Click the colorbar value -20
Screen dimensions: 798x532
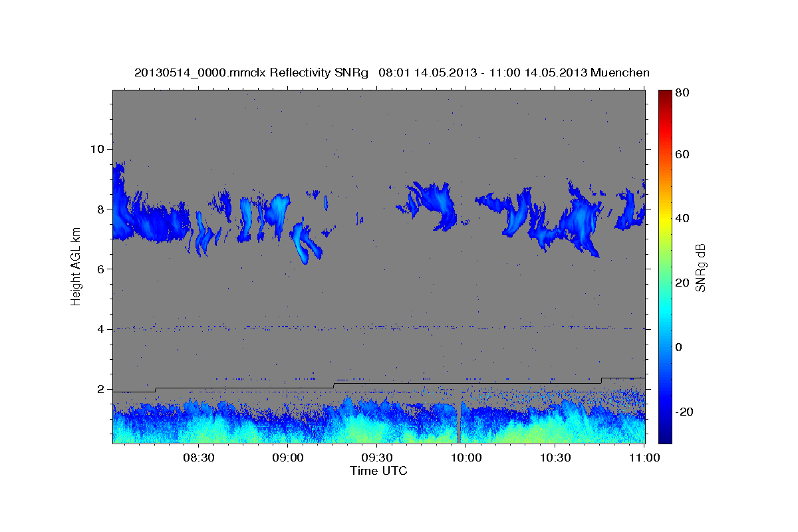686,412
